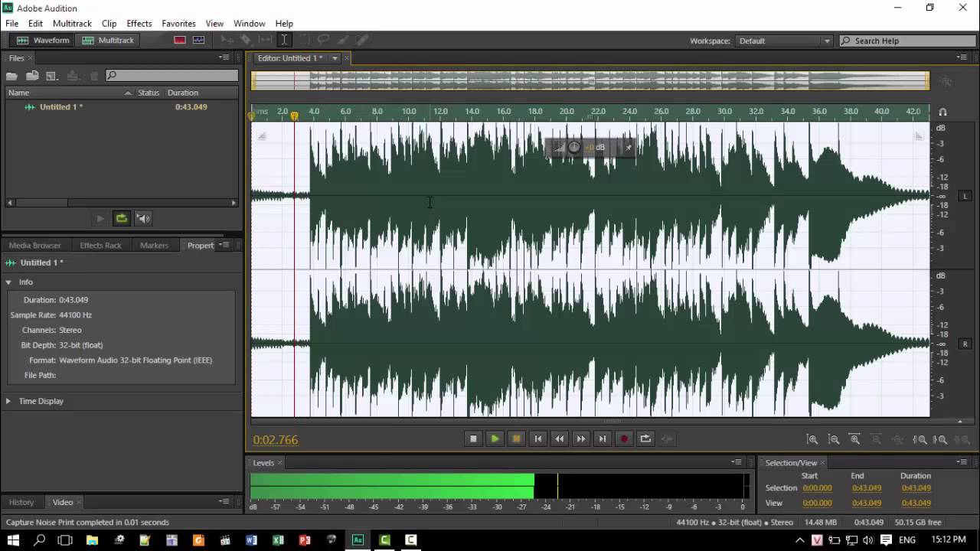This screenshot has width=980, height=551.
Task: Click the New File icon in Files panel
Action: coord(52,76)
